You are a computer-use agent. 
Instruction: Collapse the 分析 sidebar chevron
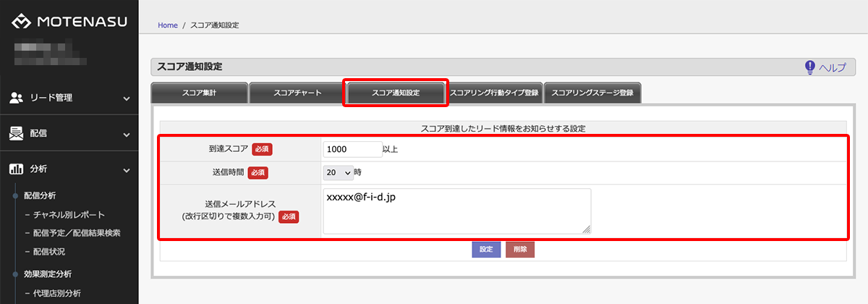127,170
